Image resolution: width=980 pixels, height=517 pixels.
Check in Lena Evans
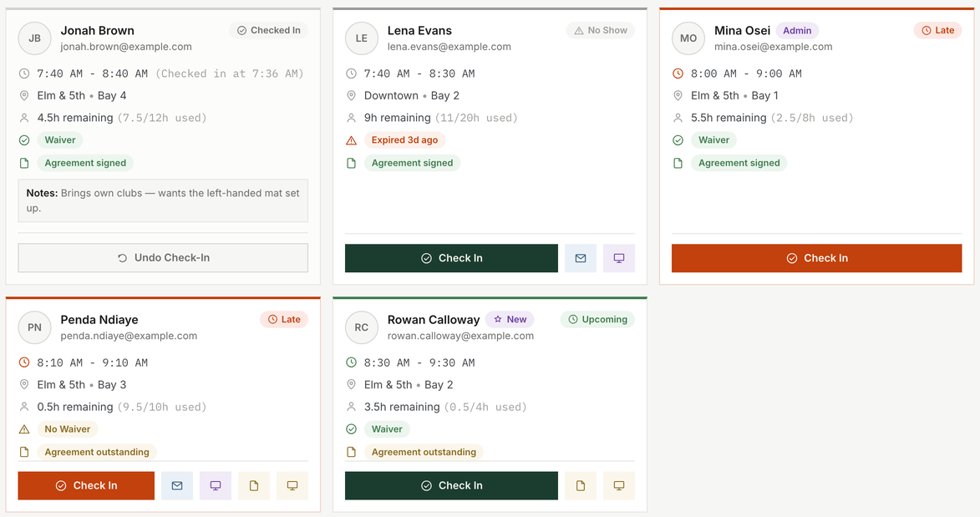click(451, 258)
